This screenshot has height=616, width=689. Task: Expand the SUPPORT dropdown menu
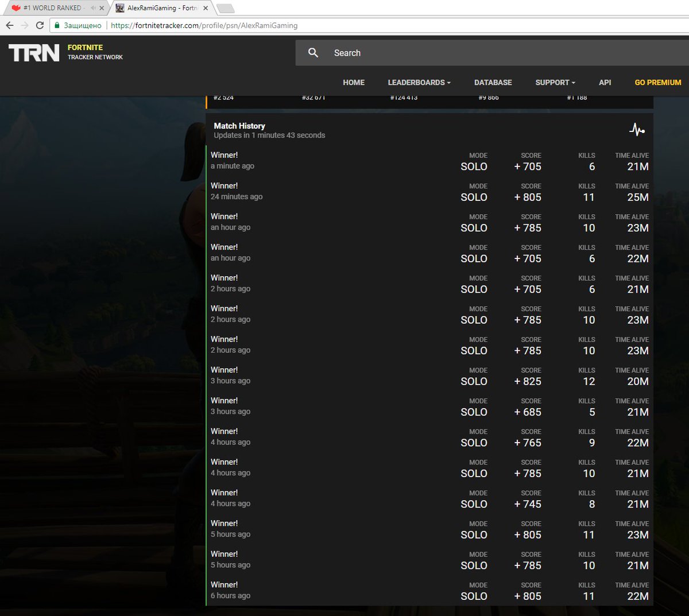pos(555,83)
